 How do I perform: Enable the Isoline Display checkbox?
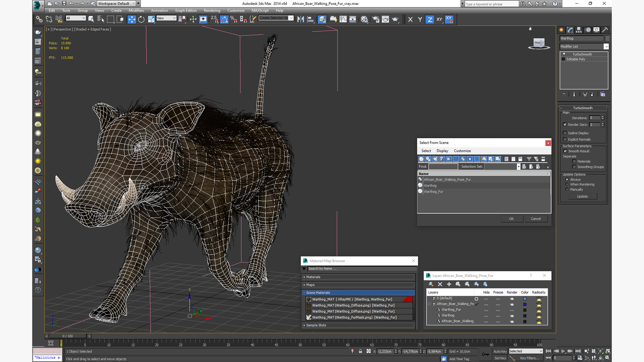click(565, 133)
